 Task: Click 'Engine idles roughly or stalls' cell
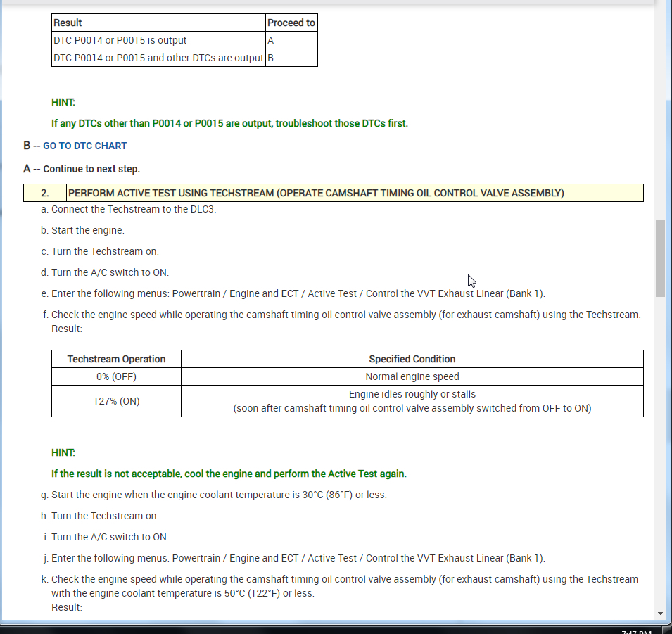[x=412, y=401]
